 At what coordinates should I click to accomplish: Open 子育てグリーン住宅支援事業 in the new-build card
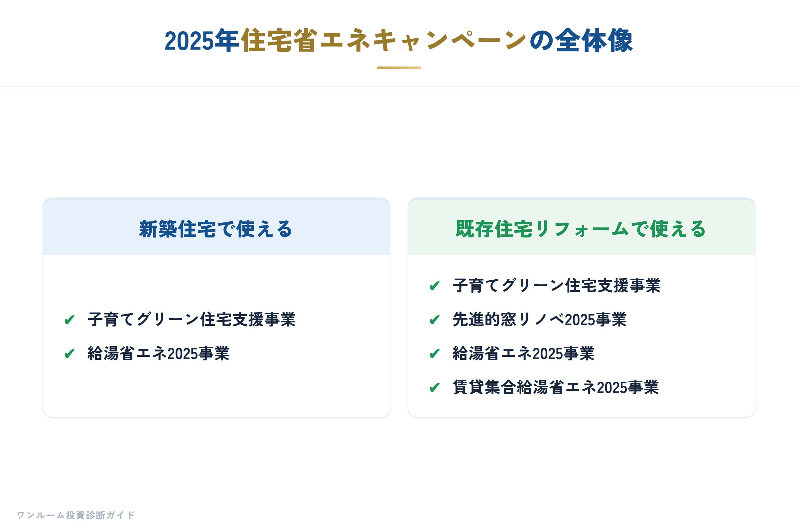pos(192,320)
